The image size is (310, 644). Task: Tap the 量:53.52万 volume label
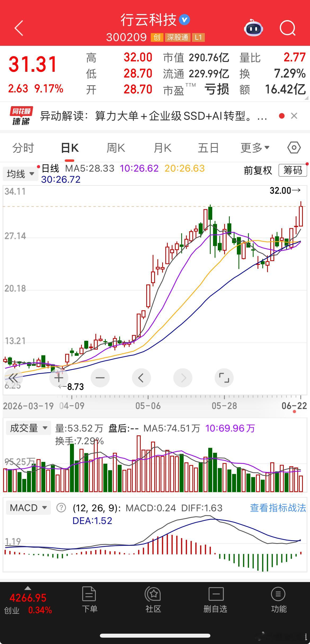click(79, 428)
